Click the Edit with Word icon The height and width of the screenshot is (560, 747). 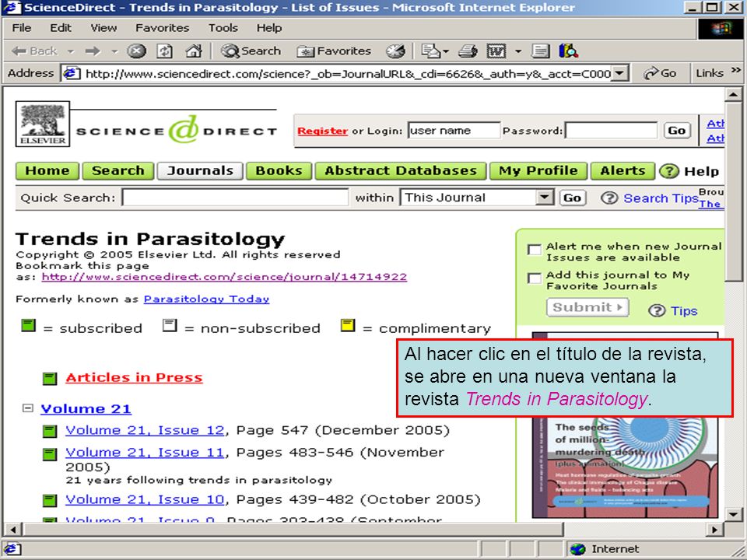tap(496, 51)
